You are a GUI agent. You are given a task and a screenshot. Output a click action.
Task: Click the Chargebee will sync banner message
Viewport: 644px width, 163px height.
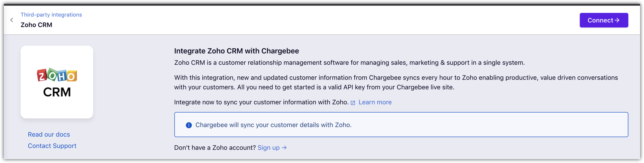point(273,125)
